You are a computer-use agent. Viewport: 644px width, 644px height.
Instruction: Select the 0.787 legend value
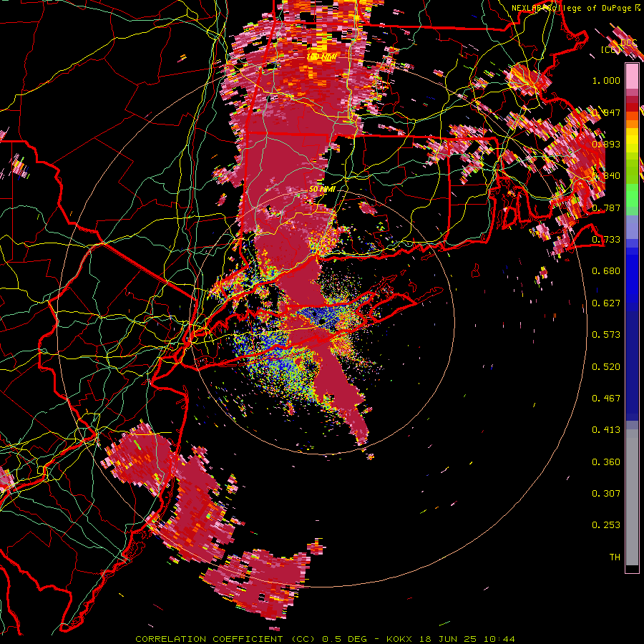point(606,208)
